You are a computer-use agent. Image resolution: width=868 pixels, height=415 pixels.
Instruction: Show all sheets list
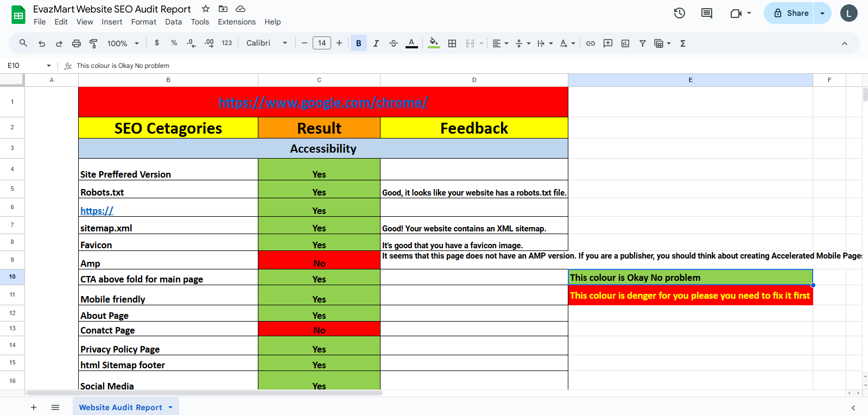(x=55, y=407)
